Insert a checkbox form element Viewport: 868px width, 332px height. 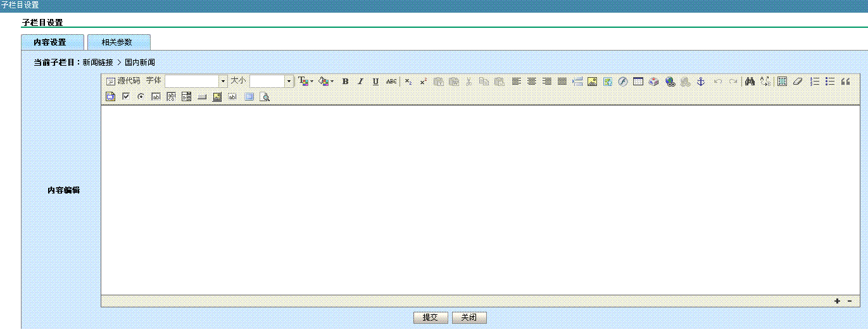pyautogui.click(x=125, y=97)
